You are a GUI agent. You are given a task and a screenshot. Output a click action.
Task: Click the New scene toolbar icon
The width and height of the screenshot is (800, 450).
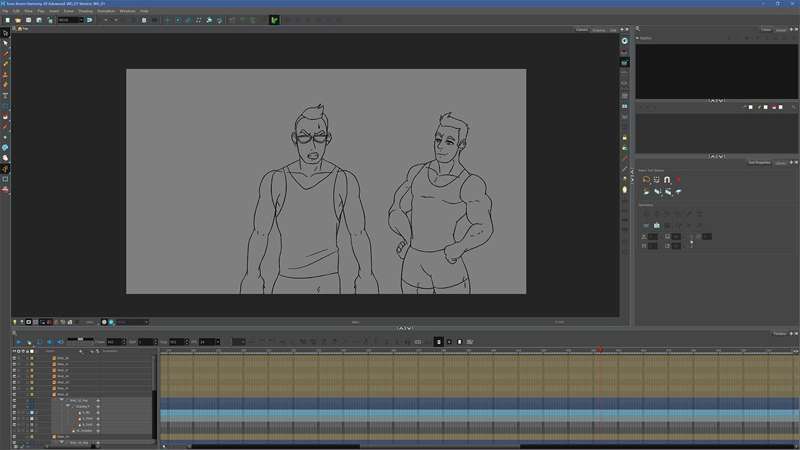coord(8,20)
